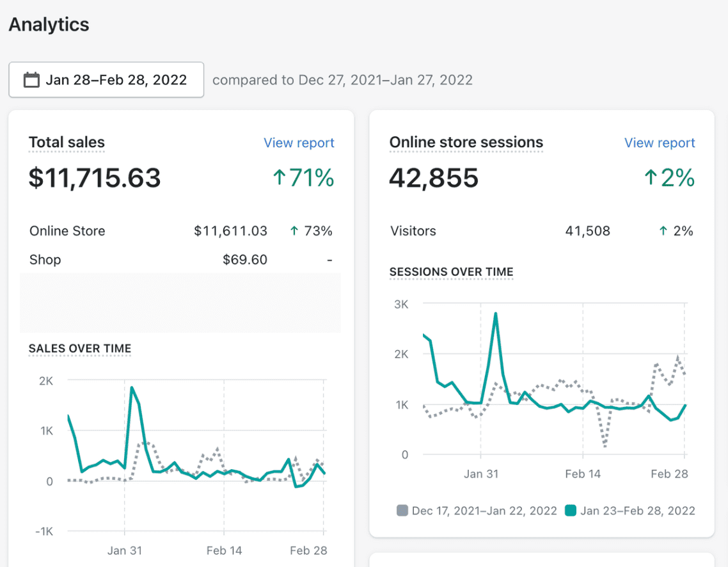Click the Visitors row label
728x567 pixels.
click(x=413, y=231)
